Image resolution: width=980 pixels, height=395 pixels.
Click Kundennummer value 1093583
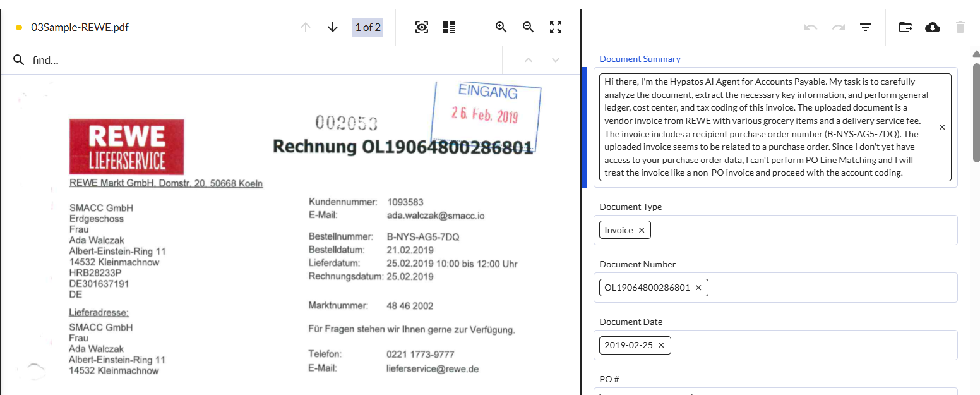[405, 202]
